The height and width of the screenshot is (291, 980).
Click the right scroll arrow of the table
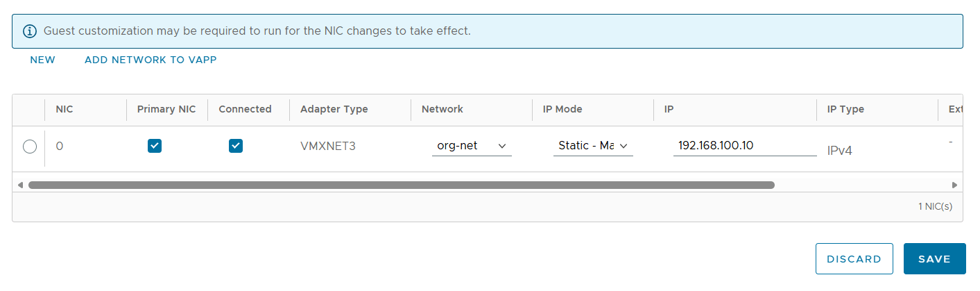(955, 185)
